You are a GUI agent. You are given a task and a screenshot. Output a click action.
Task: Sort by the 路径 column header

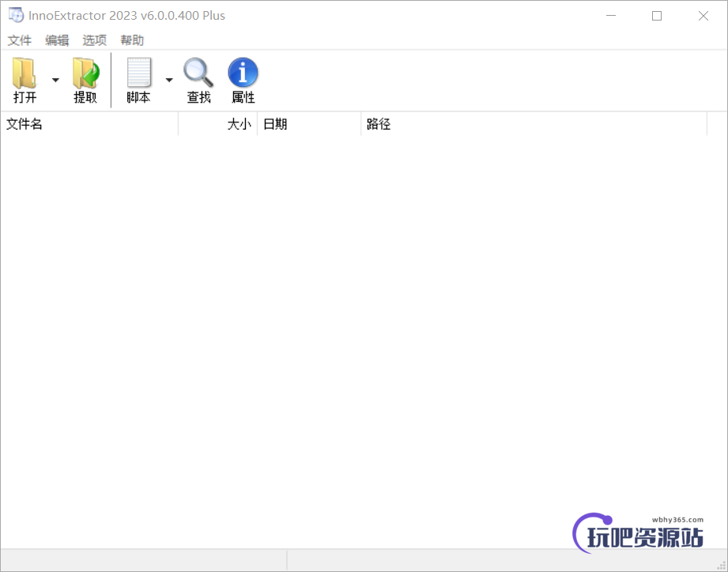point(534,124)
